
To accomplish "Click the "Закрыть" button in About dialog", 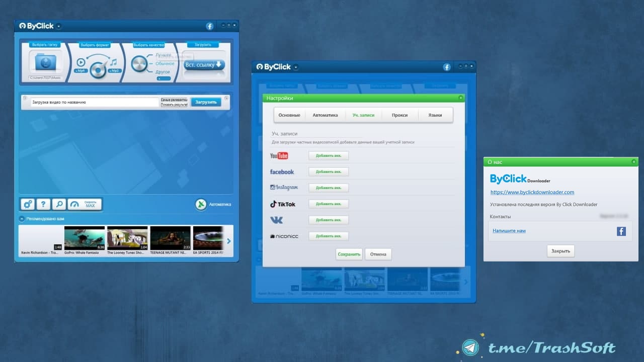I will click(x=560, y=251).
